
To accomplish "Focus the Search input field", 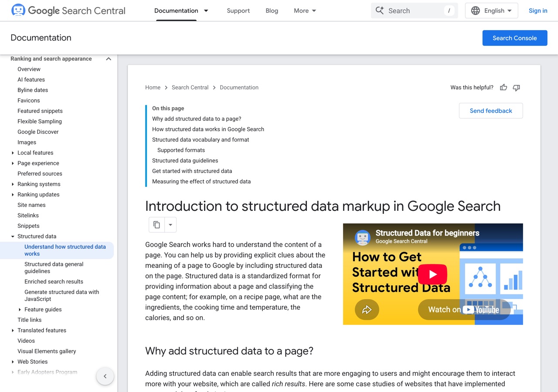I will coord(415,10).
